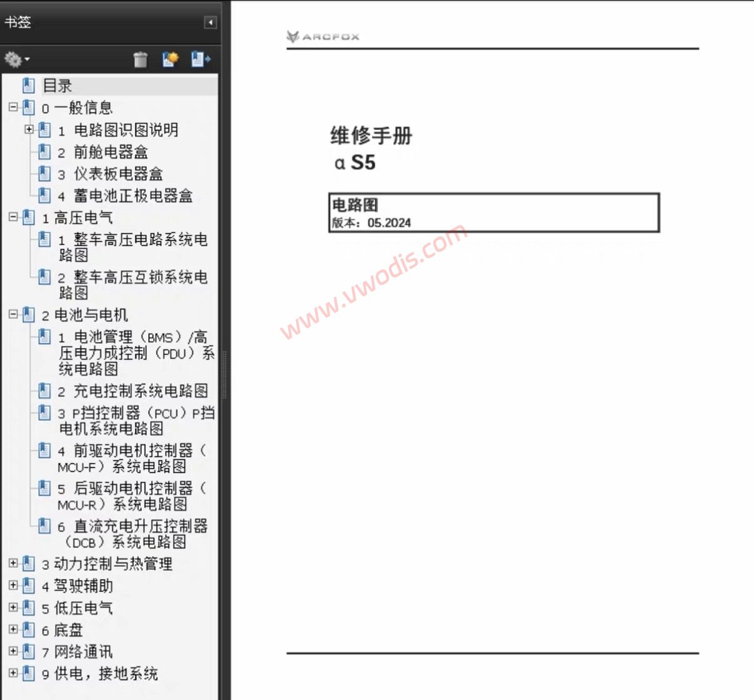Open the 2 电池与电机 bookmark
This screenshot has width=754, height=700.
point(84,315)
